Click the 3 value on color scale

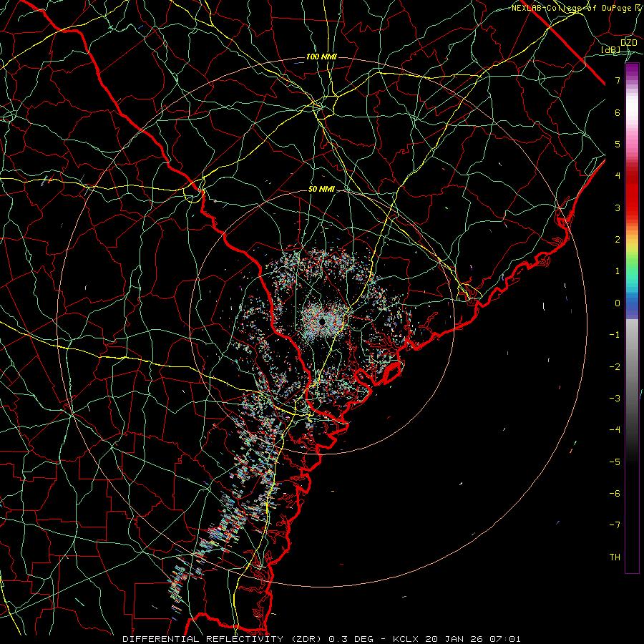click(x=618, y=208)
